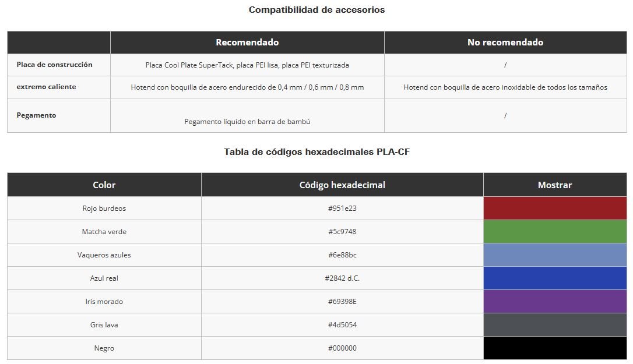The height and width of the screenshot is (364, 633).
Task: Select the Azul real blue swatch
Action: coord(555,278)
